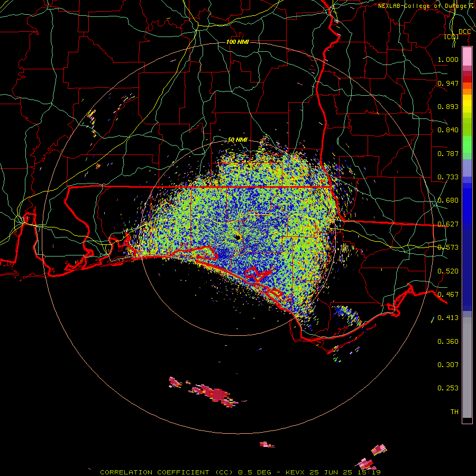476x476 pixels.
Task: Click the 50 NMI range ring label
Action: [237, 140]
